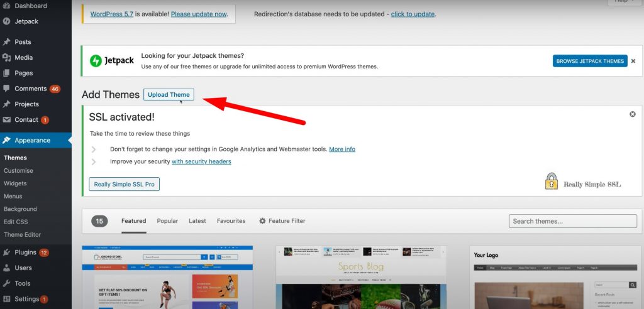
Task: Select the Themes submenu item
Action: click(15, 158)
